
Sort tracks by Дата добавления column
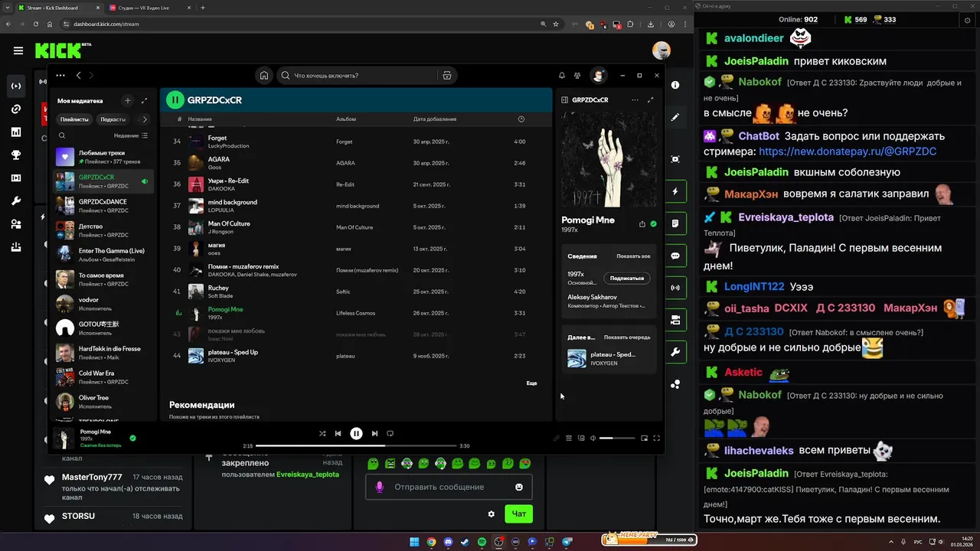click(435, 119)
